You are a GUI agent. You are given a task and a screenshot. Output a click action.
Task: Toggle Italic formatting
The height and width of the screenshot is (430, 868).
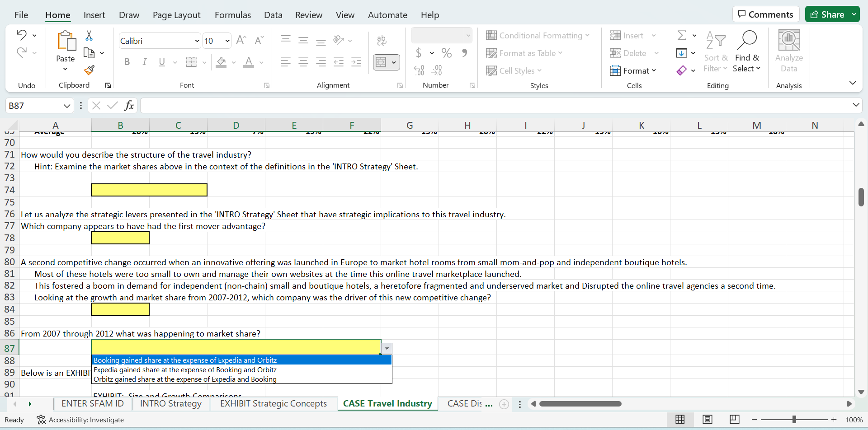point(144,62)
